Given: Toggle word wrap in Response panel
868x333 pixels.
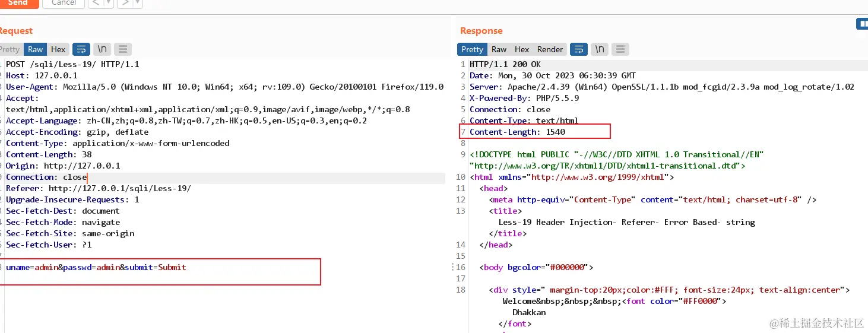Looking at the screenshot, I should (x=579, y=49).
